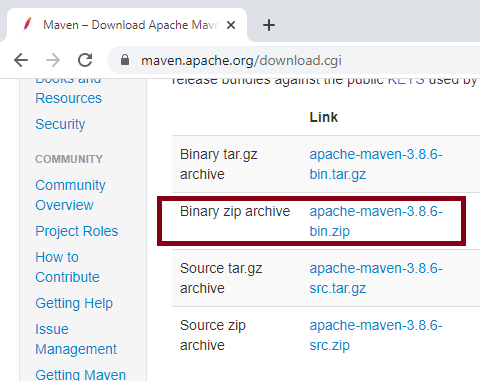Download apache-maven-3.8.6-bin.tar.gz
Screen dimensions: 480x381
point(376,164)
